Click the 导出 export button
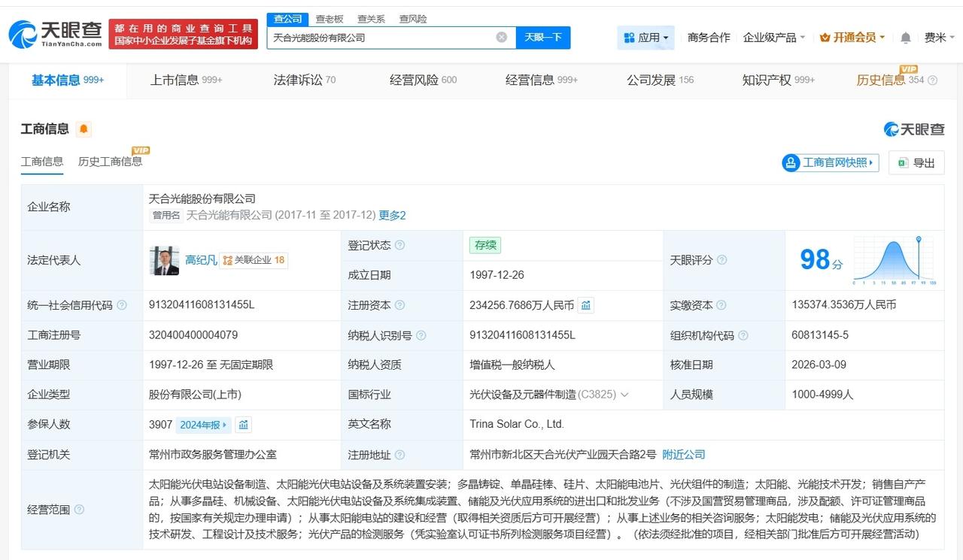Viewport: 963px width, 560px height. pyautogui.click(x=916, y=162)
